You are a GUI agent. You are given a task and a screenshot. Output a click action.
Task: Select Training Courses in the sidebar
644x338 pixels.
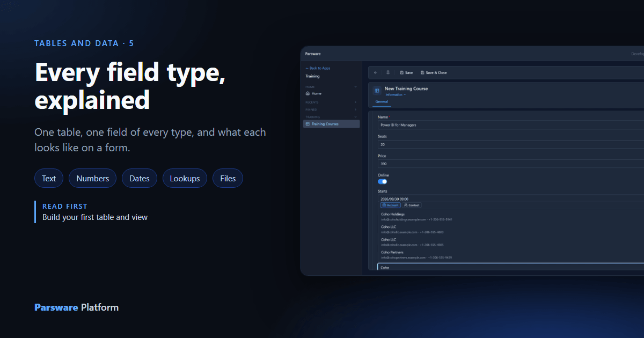point(331,124)
